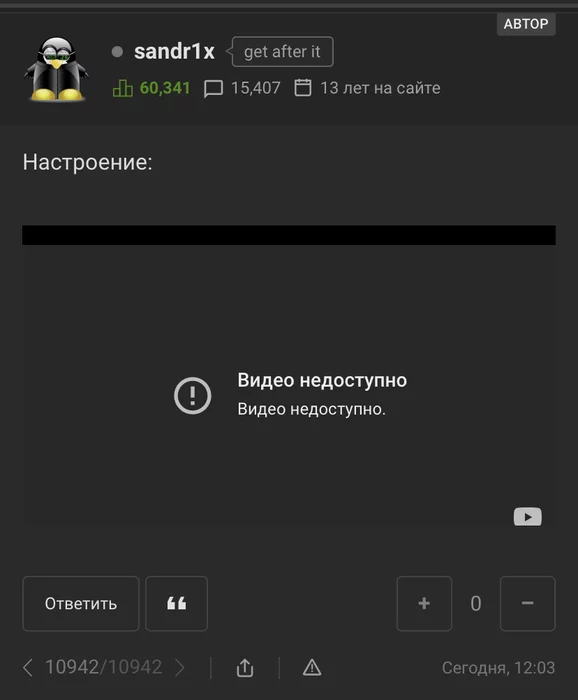Open the YouTube logo in the video player
578x700 pixels.
point(528,517)
